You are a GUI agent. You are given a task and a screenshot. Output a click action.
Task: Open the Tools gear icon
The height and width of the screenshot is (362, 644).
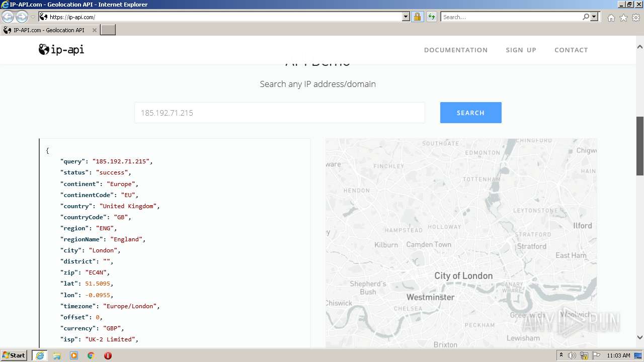(636, 18)
